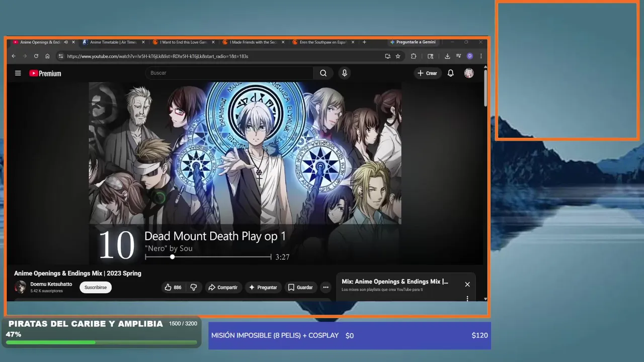The height and width of the screenshot is (362, 644).
Task: Close the Anime Timetable tab
Action: click(x=143, y=42)
